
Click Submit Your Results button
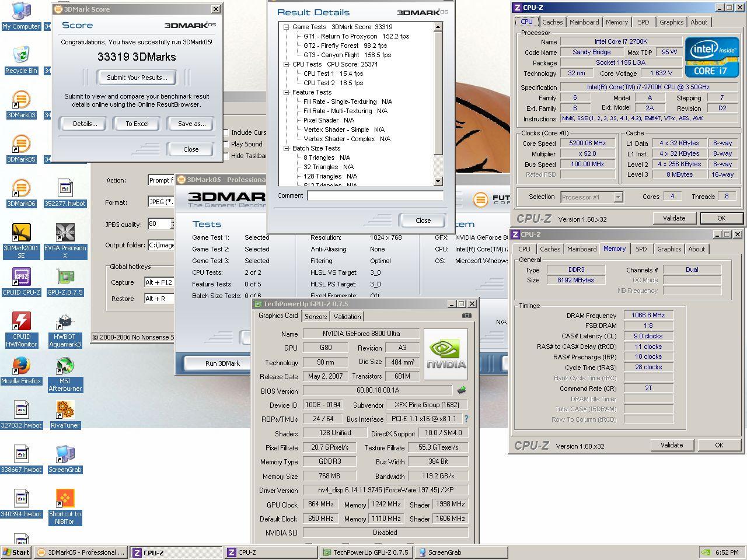click(x=137, y=78)
